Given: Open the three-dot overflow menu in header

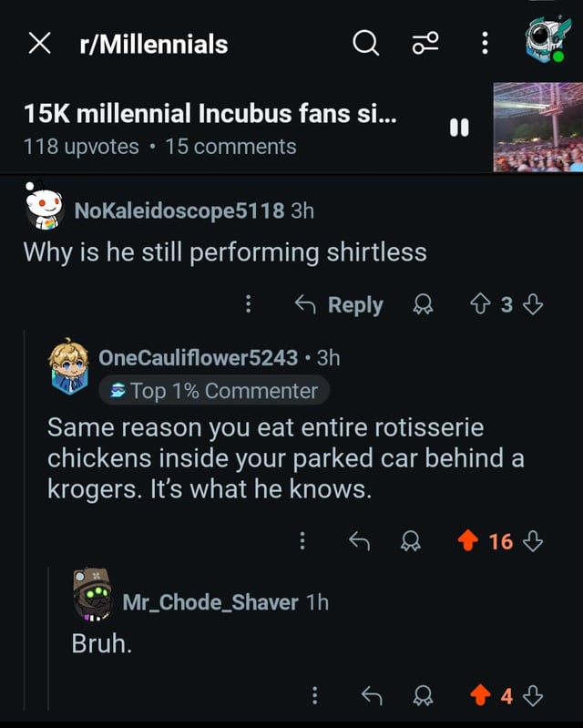Looking at the screenshot, I should 485,42.
